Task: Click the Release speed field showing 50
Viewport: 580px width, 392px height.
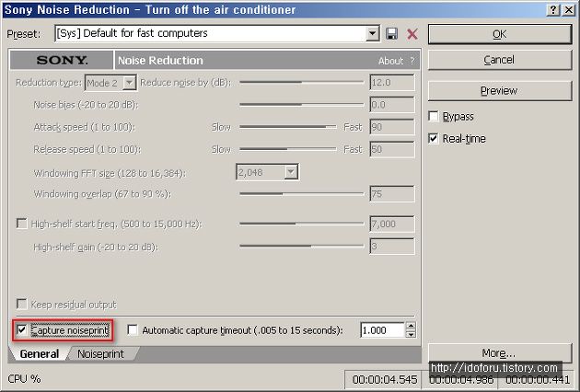Action: point(392,149)
